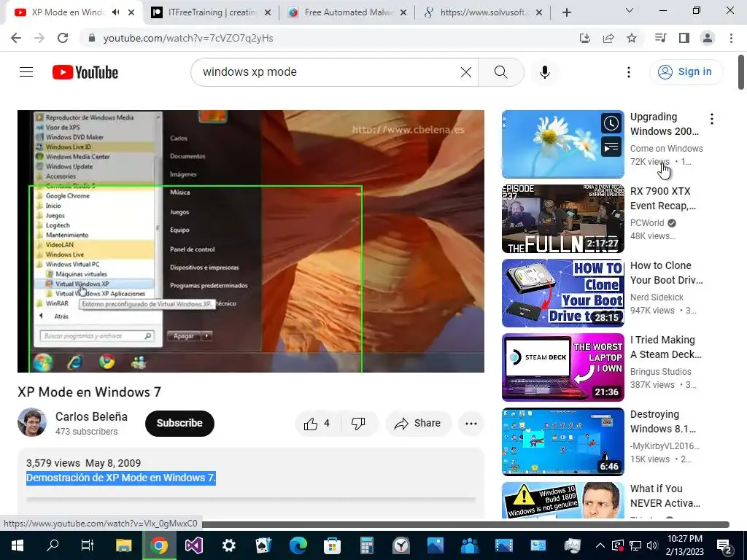Open Calculator from taskbar
This screenshot has width=747, height=560.
point(367,545)
